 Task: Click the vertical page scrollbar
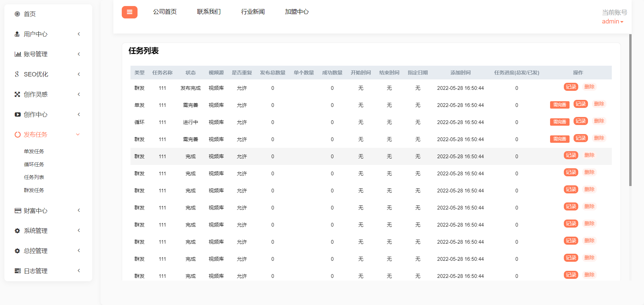(630, 111)
